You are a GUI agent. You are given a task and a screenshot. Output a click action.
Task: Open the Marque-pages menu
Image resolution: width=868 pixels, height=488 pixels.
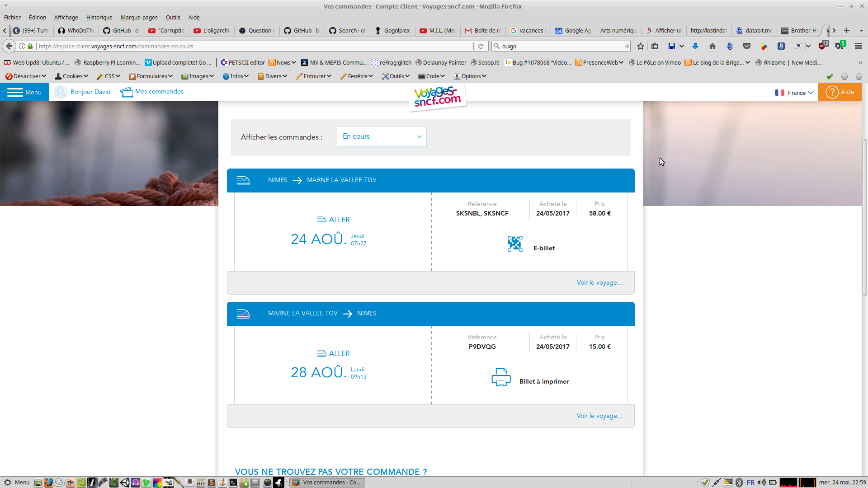pyautogui.click(x=139, y=18)
